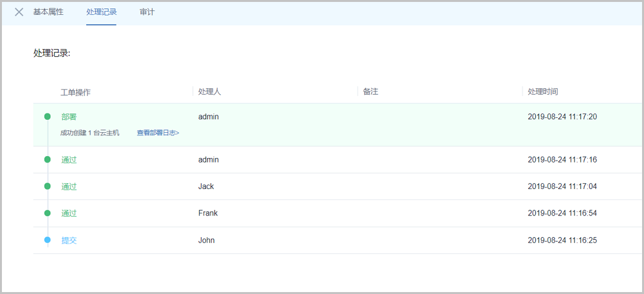The image size is (644, 294).
Task: Switch to the 基本属性 tab
Action: point(48,12)
